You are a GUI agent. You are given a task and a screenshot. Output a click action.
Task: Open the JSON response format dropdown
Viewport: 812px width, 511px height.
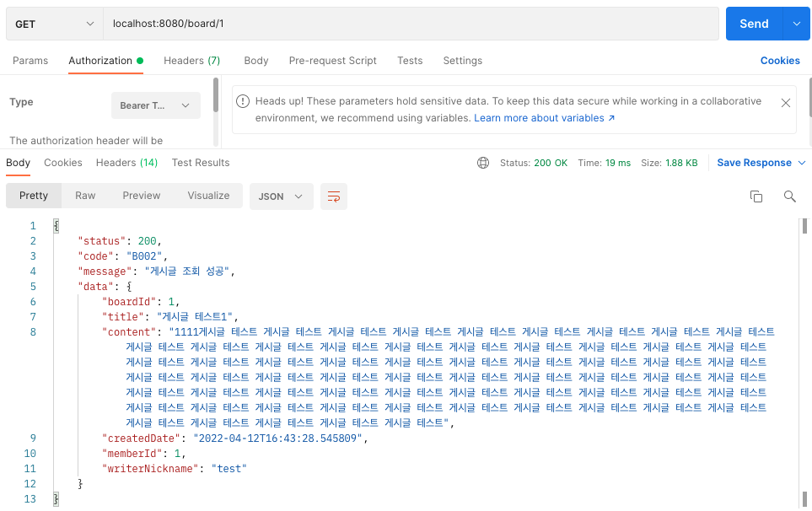coord(281,195)
